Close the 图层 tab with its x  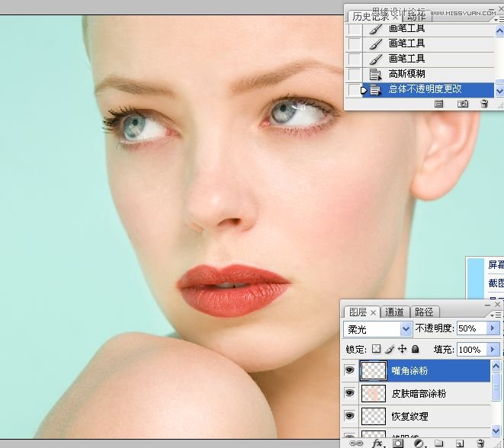pyautogui.click(x=373, y=312)
